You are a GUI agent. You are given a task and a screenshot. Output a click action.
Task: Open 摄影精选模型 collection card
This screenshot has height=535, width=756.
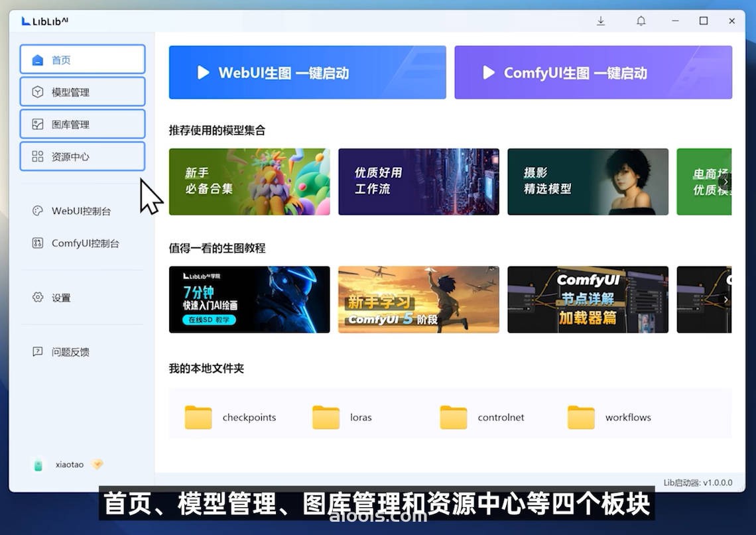pos(588,182)
